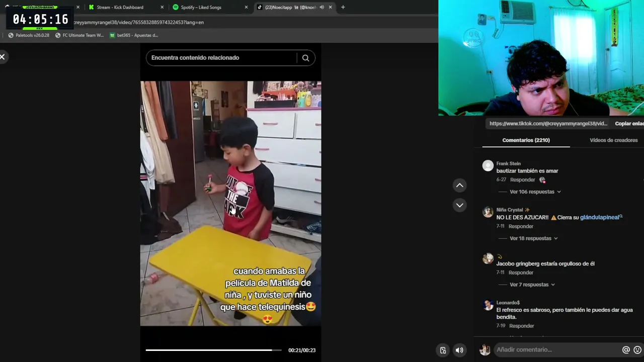
Task: Open a new browser tab
Action: click(x=343, y=7)
